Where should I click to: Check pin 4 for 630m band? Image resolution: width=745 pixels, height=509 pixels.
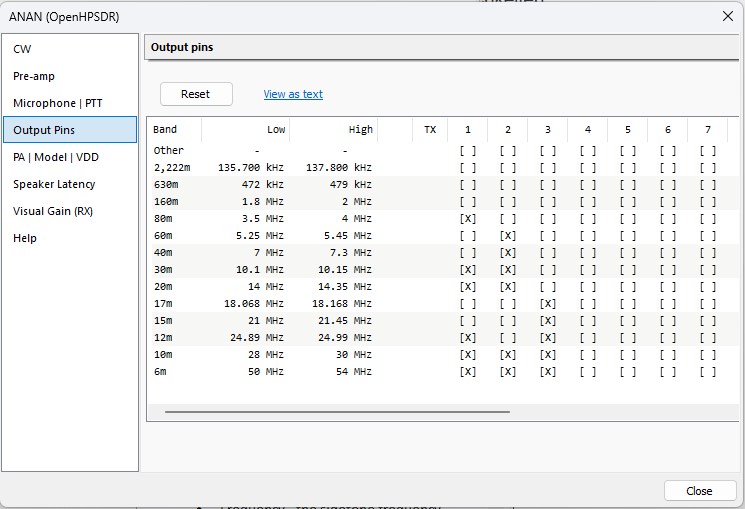[x=588, y=184]
